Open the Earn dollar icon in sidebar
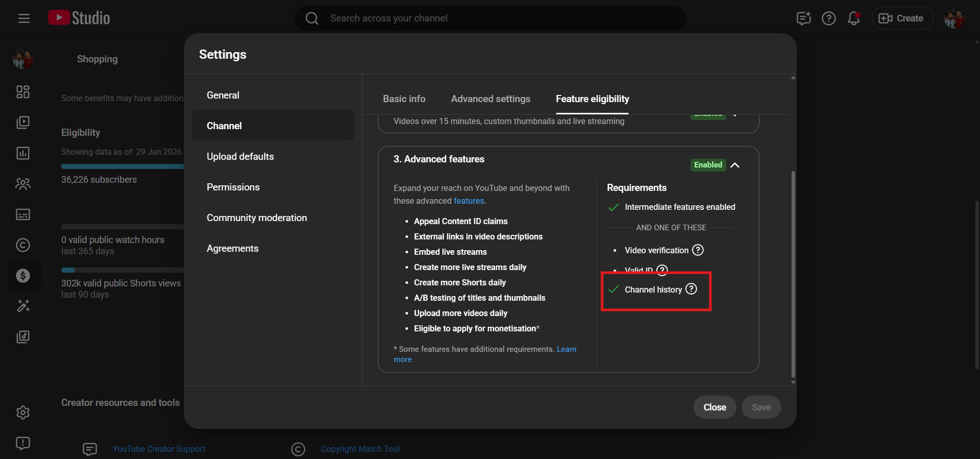This screenshot has width=980, height=459. click(x=23, y=276)
